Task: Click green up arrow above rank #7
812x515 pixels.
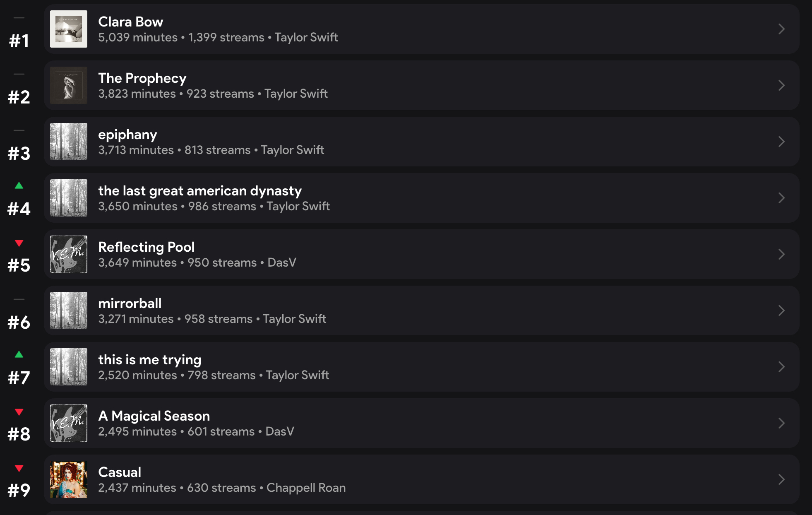Action: point(19,354)
